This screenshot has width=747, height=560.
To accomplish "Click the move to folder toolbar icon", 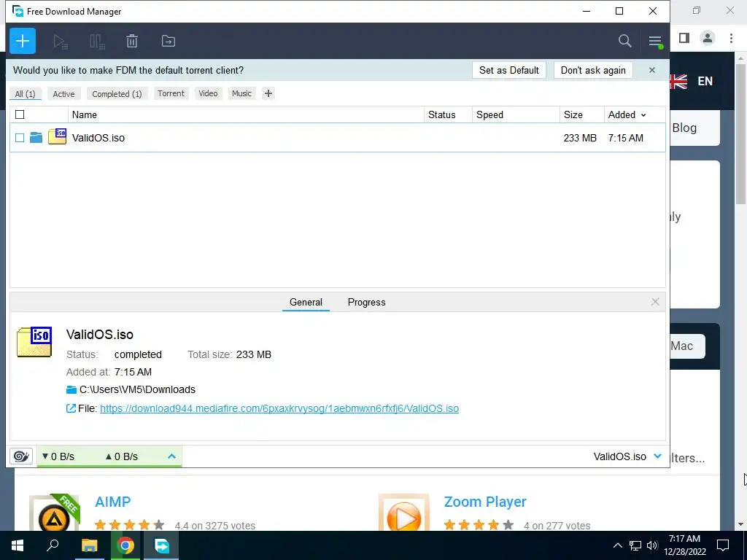I will click(169, 41).
